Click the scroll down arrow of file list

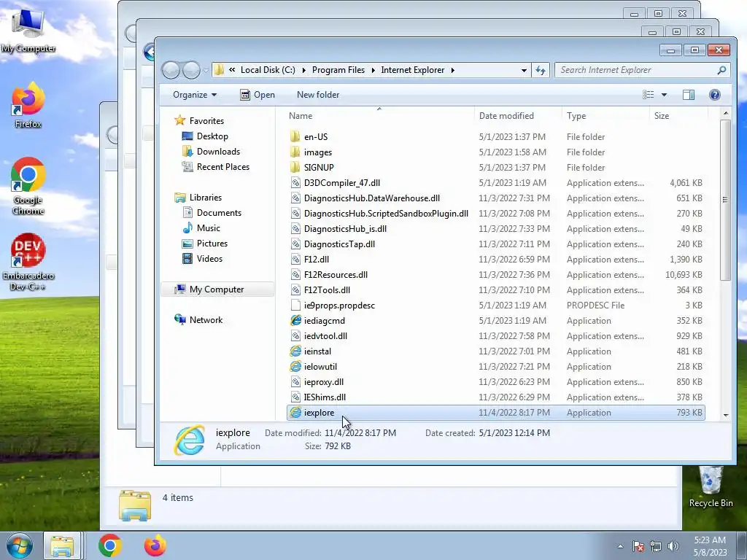[x=726, y=415]
